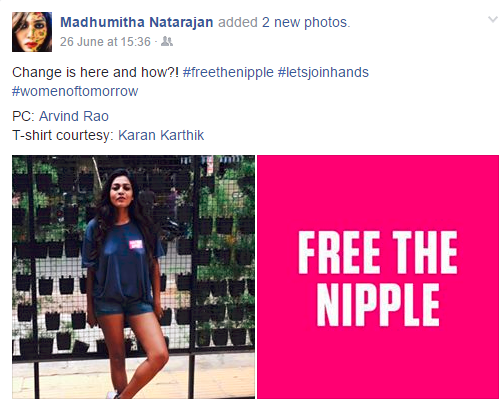Click the caption "Change is here and how?!"
Image resolution: width=499 pixels, height=401 pixels.
[96, 72]
